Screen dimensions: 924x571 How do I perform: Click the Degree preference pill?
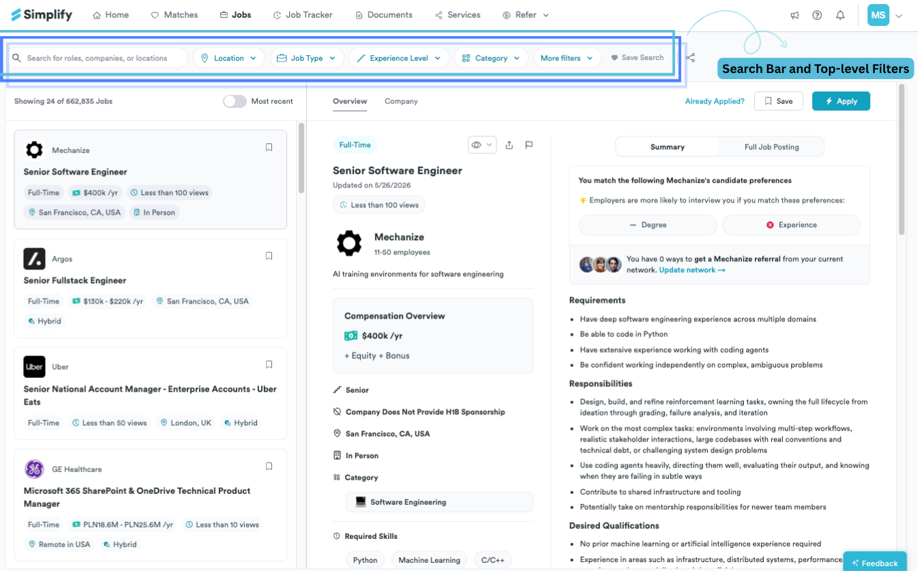(x=648, y=224)
